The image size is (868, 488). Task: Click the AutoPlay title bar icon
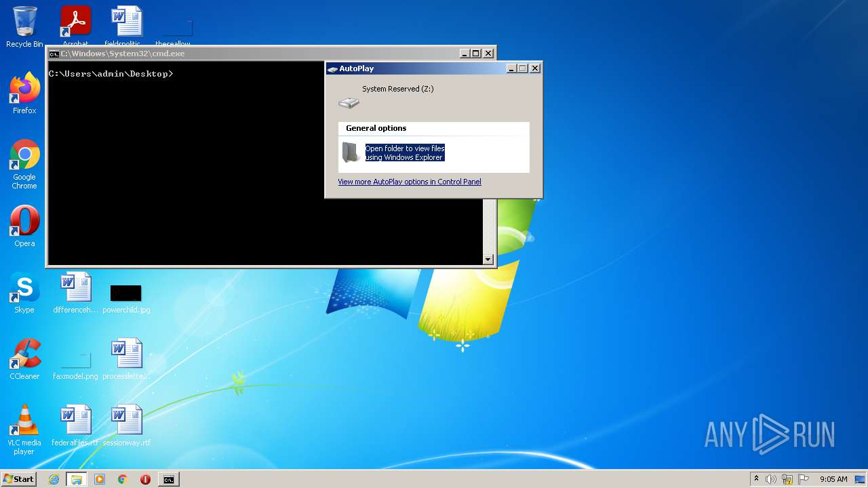point(332,68)
